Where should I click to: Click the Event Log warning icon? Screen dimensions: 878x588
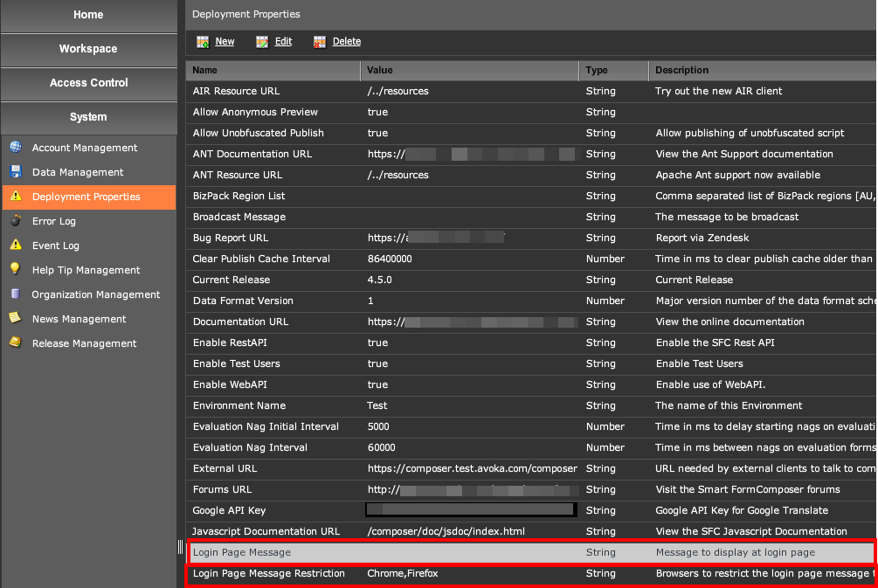[x=16, y=245]
